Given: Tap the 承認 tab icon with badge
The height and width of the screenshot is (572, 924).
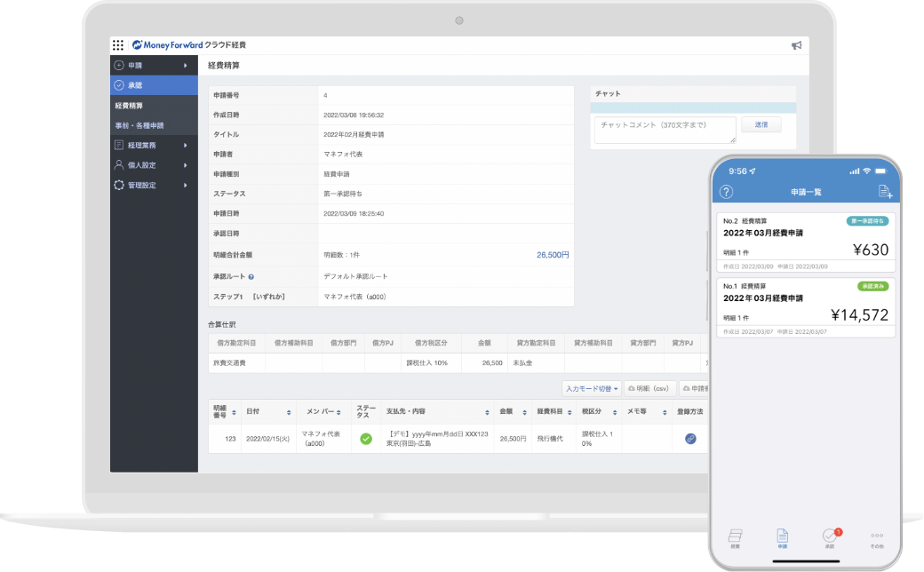Looking at the screenshot, I should coord(830,538).
